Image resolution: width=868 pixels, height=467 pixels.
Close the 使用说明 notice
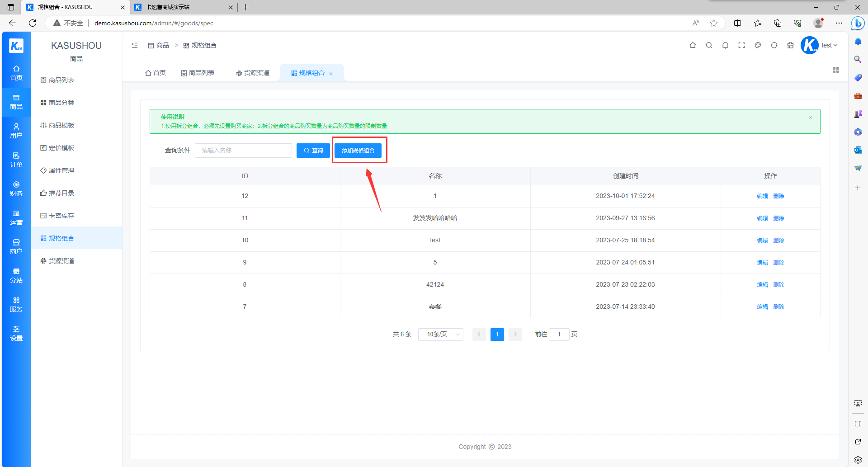tap(811, 117)
